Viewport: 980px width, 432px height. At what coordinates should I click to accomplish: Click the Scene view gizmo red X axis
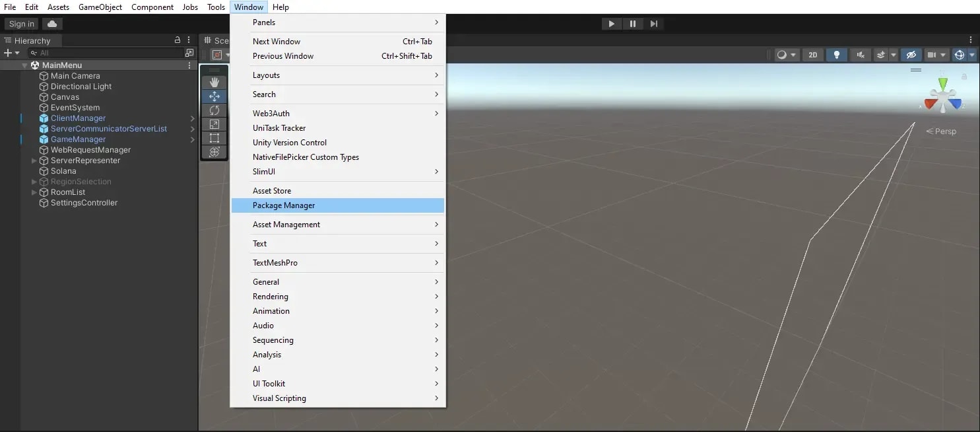[931, 103]
